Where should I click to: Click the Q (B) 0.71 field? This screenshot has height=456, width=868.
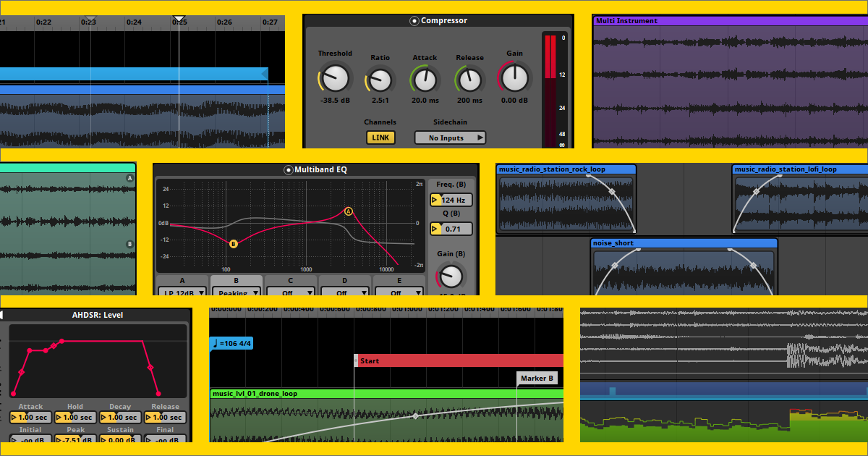[x=452, y=229]
